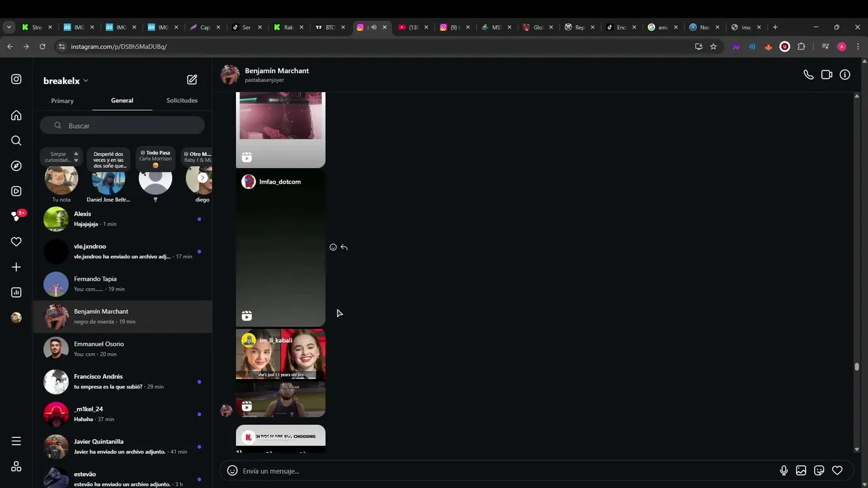Open chat with estevão
The height and width of the screenshot is (488, 868).
tap(122, 476)
